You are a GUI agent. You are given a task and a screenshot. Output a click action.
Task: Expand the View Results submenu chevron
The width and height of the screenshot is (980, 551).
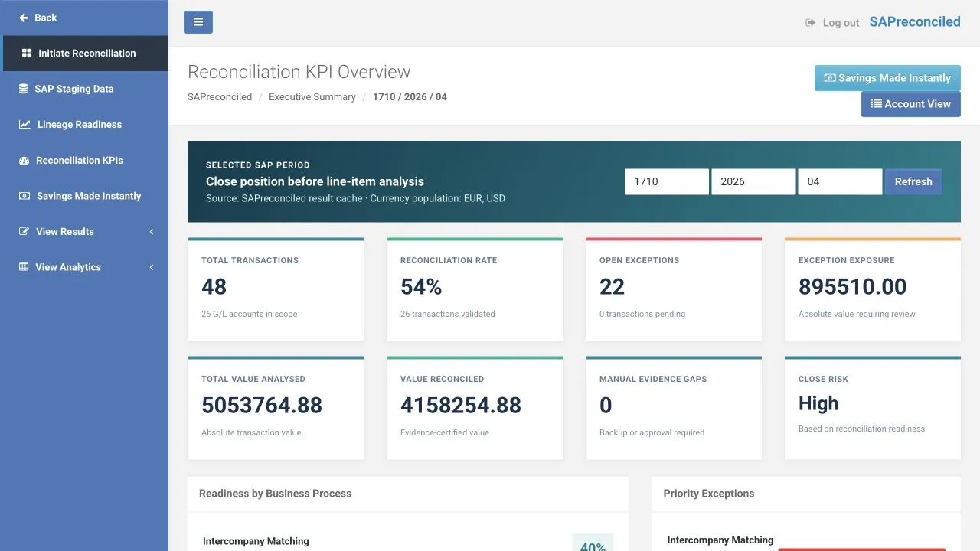(152, 232)
